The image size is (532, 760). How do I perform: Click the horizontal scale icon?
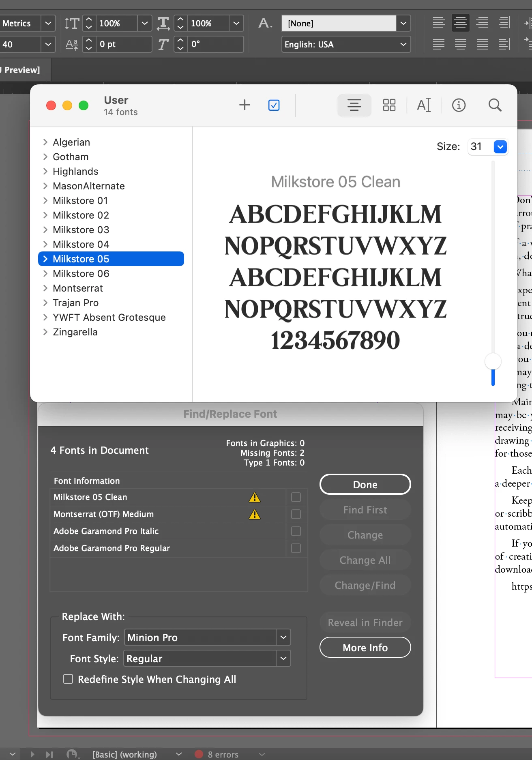[163, 23]
